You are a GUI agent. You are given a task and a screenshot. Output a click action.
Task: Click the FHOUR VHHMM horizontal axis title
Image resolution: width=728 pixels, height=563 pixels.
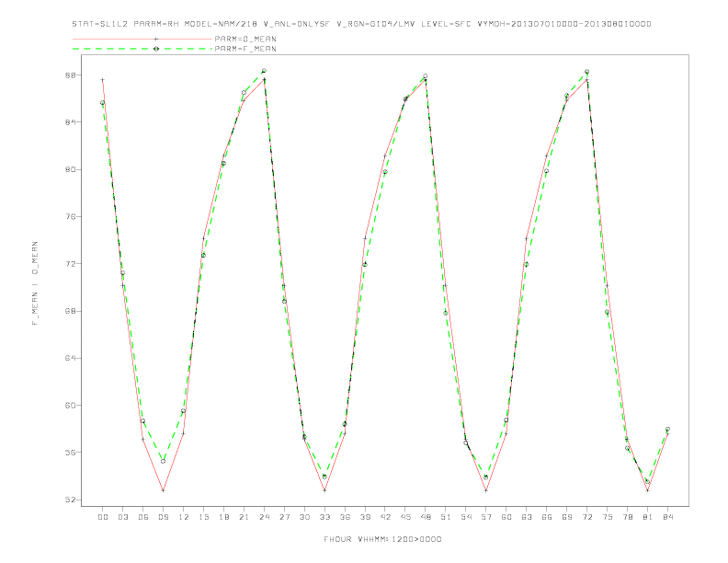pyautogui.click(x=382, y=539)
